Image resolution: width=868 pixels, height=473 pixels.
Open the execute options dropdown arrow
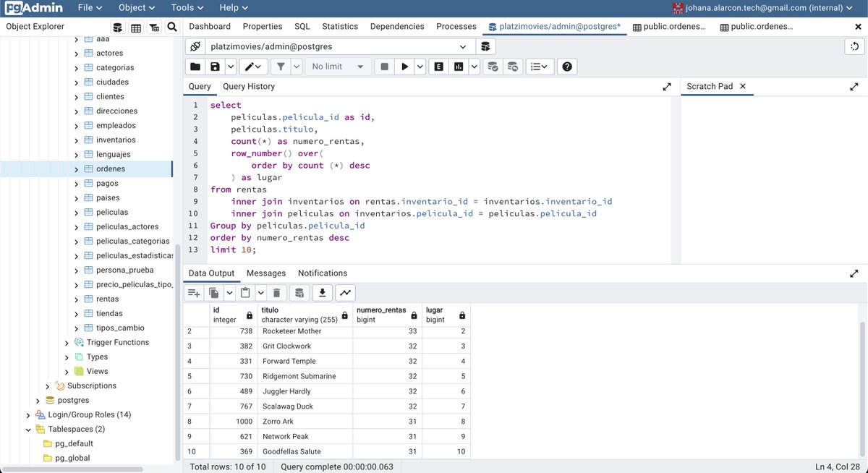pyautogui.click(x=420, y=67)
